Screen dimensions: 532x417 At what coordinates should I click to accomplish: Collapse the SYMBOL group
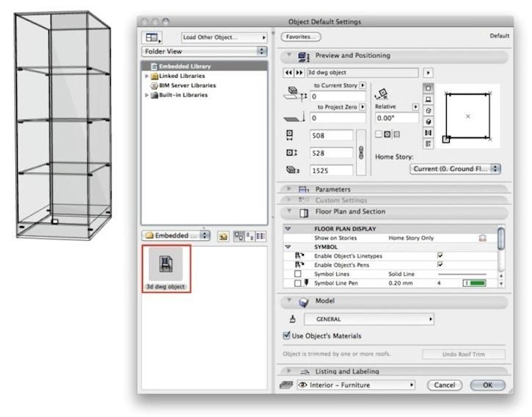pyautogui.click(x=288, y=247)
